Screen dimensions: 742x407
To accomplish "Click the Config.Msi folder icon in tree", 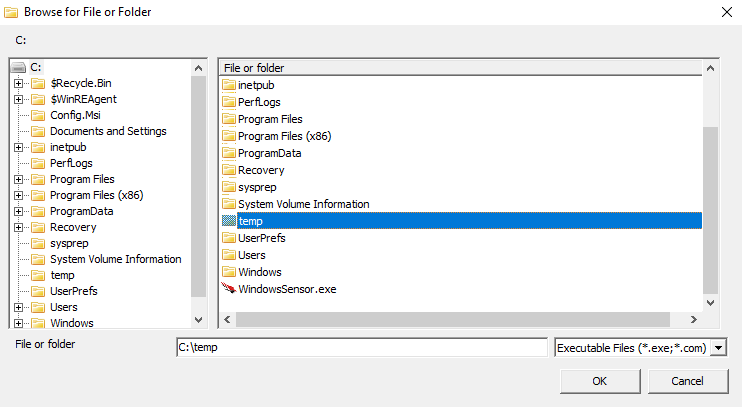I will [38, 115].
